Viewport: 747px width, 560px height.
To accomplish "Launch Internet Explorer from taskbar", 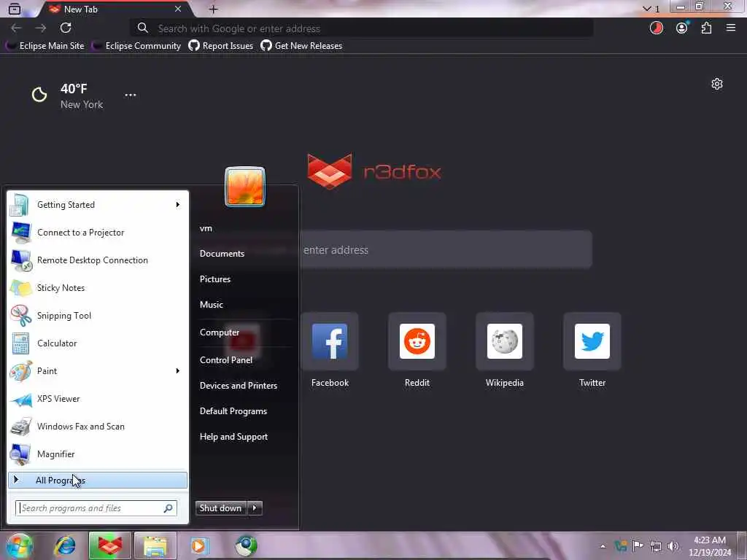I will coord(65,546).
